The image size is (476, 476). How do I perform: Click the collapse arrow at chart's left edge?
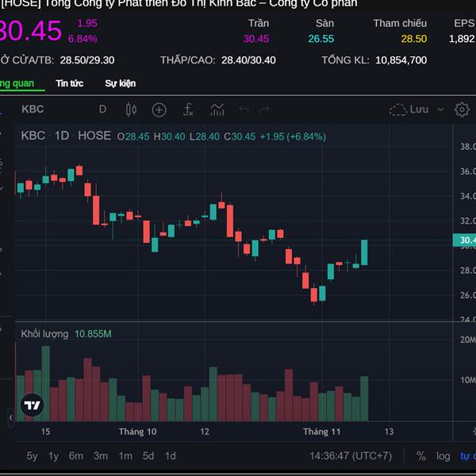(10, 418)
